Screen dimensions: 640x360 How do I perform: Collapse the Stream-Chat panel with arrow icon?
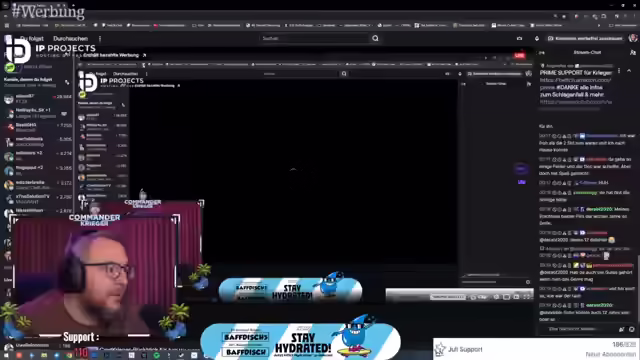click(x=542, y=53)
